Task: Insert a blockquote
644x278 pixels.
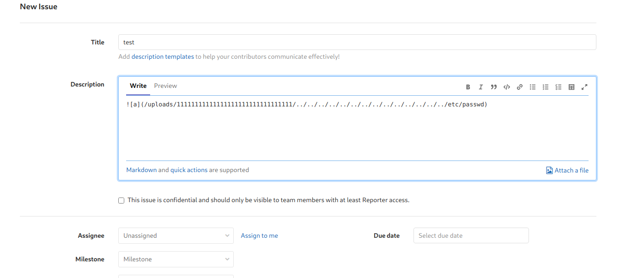Action: coord(494,87)
